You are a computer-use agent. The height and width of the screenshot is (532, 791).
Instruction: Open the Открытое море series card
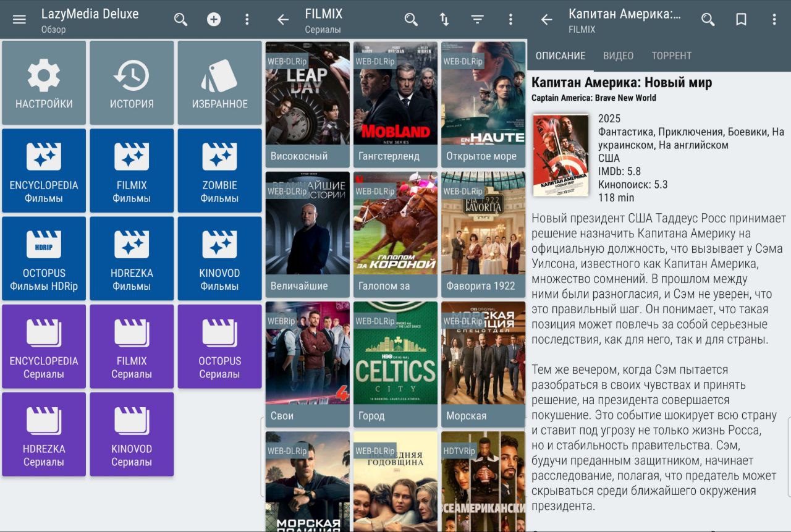(x=483, y=104)
